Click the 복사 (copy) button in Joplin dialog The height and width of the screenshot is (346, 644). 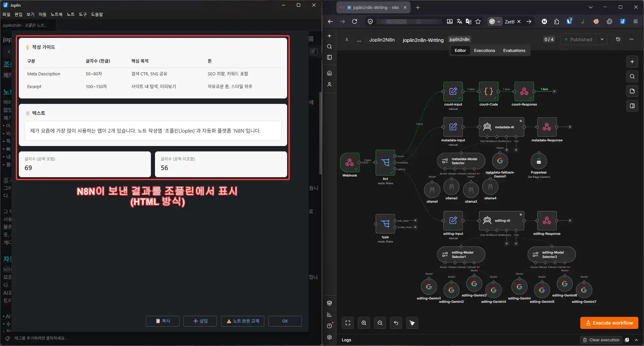(x=163, y=321)
